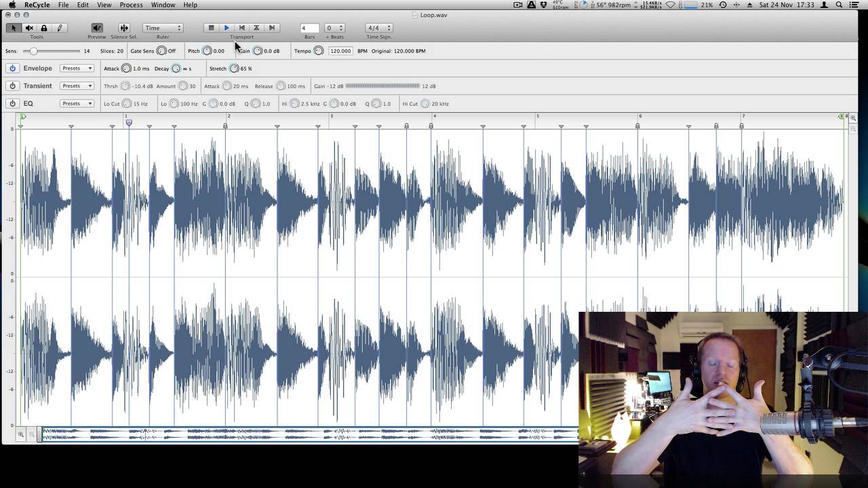Click the EQ Hi frequency knob
Screen dimensions: 868x488
tap(294, 104)
